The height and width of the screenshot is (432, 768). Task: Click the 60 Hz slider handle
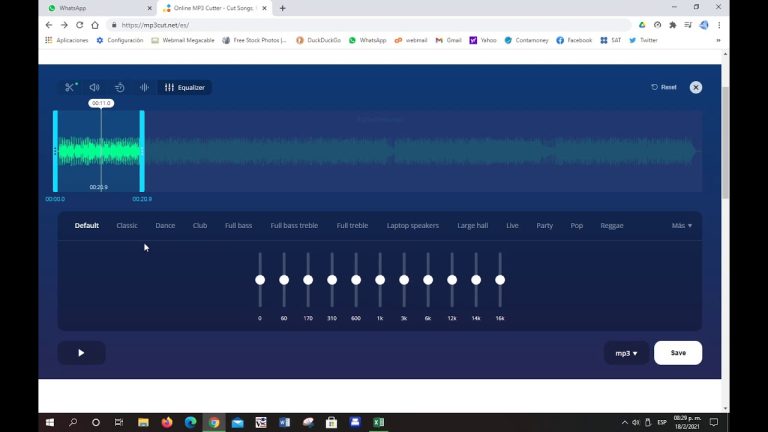(x=284, y=280)
